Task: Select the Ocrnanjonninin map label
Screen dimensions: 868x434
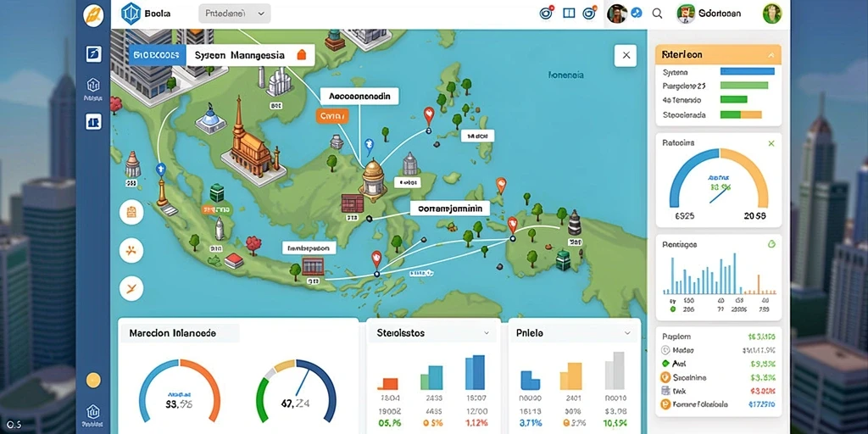Action: click(x=450, y=209)
